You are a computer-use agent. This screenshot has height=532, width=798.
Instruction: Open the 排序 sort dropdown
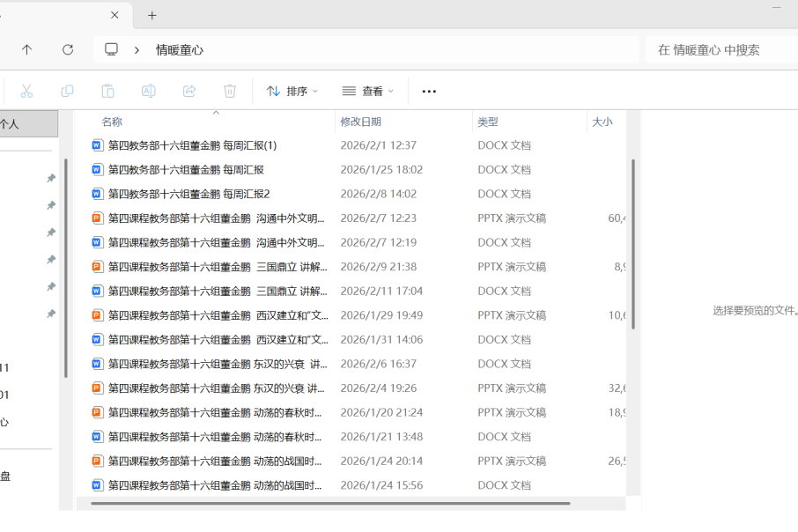292,91
